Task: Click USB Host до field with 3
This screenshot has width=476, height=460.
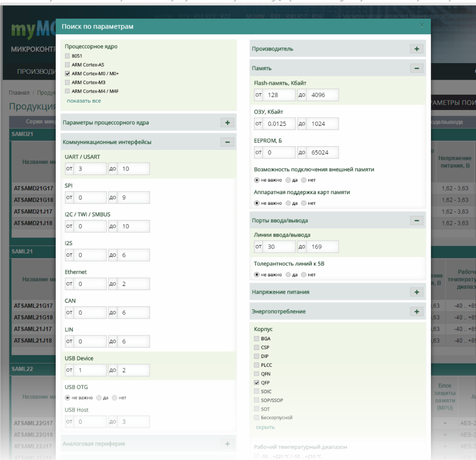Action: 133,422
